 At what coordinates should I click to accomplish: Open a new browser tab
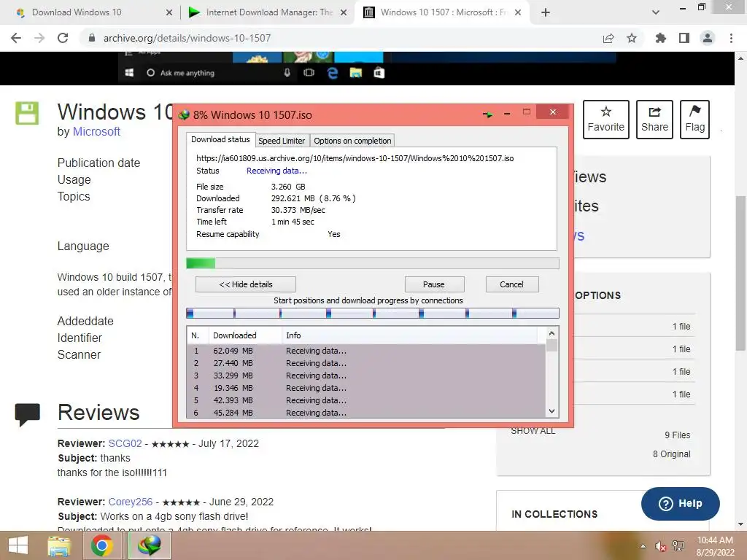pos(546,12)
